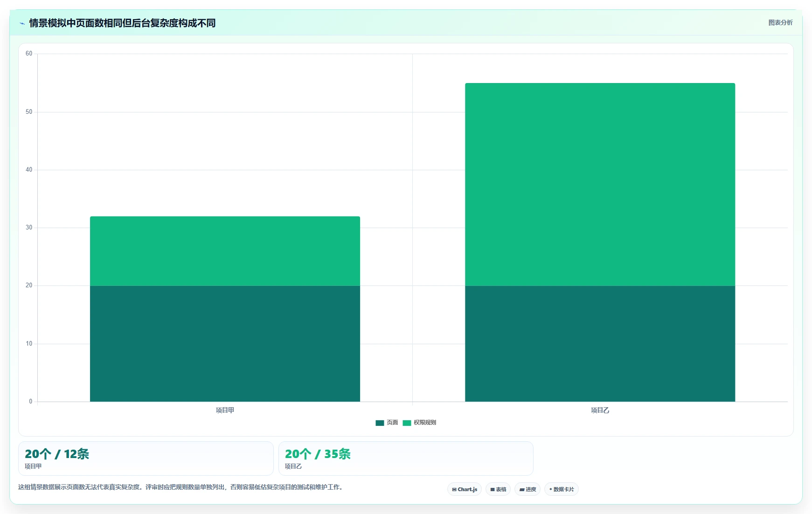812x514 pixels.
Task: Click the y-axis tick label 50
Action: 29,112
